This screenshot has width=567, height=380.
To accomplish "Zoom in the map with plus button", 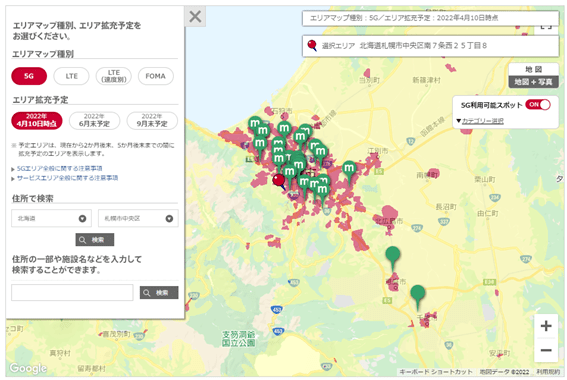I will point(546,326).
